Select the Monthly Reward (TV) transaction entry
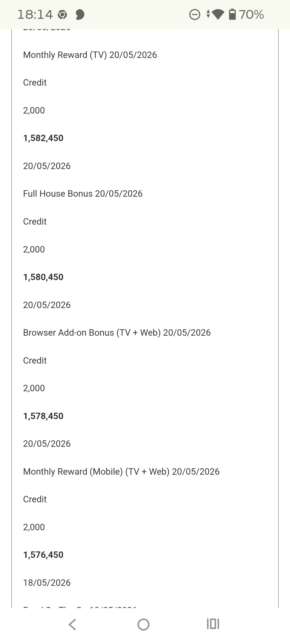This screenshot has height=644, width=290. click(90, 55)
